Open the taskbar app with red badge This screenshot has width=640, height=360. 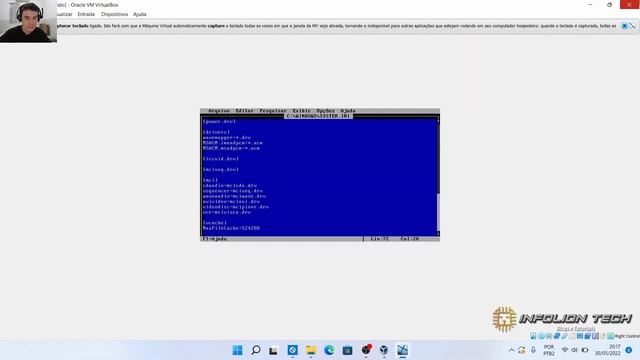tap(366, 350)
